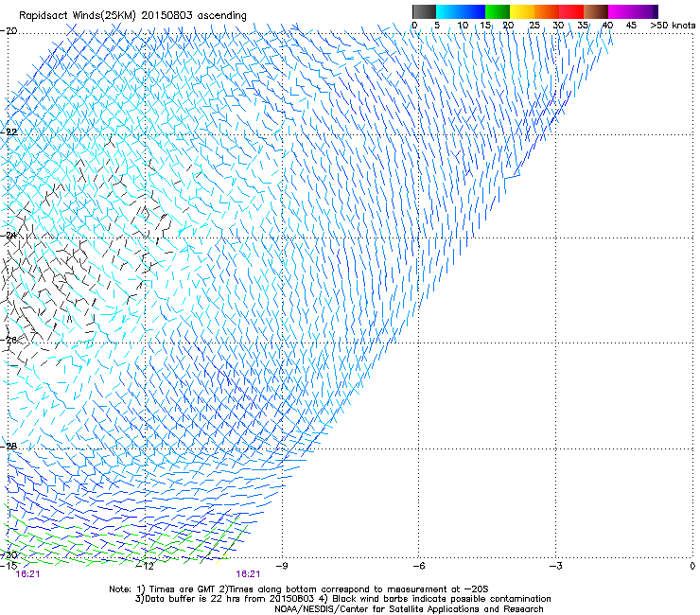Click the '0' longitude axis label

[x=692, y=566]
